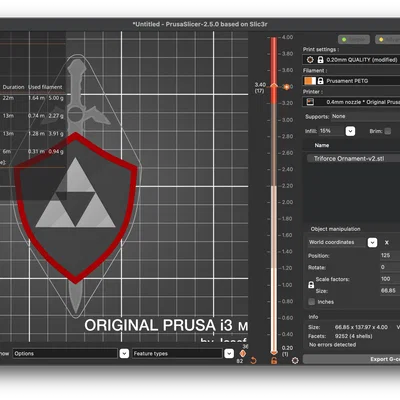Click the upper layer slider thumb at 3.40

[274, 86]
